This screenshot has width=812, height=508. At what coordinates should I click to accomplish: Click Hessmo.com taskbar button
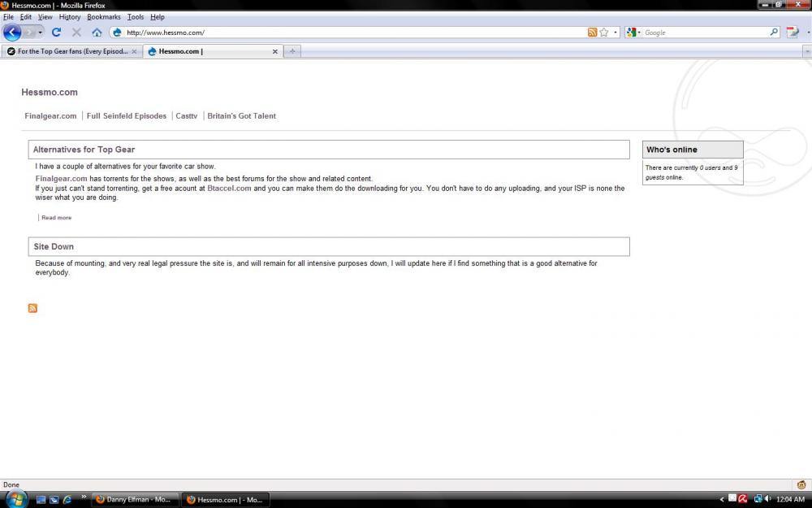pyautogui.click(x=225, y=500)
